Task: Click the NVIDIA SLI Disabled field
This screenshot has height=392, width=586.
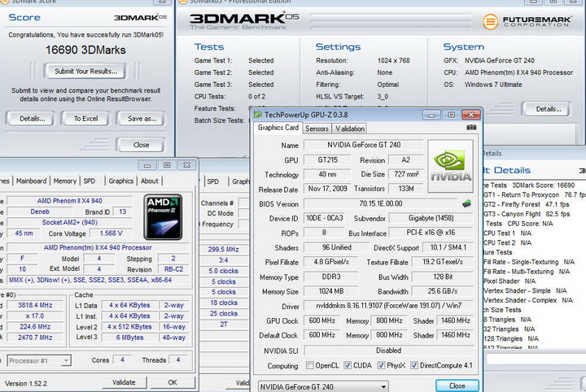Action: coord(389,351)
